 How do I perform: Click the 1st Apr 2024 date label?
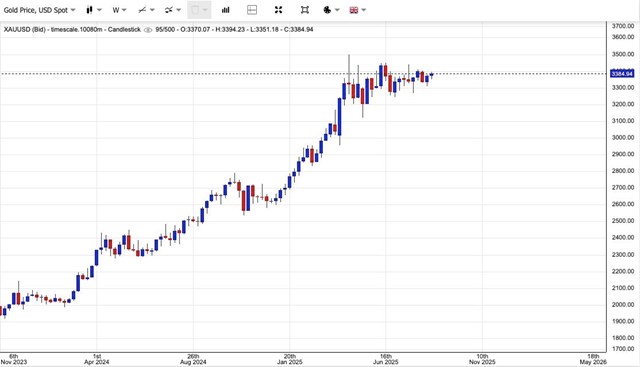tap(97, 359)
